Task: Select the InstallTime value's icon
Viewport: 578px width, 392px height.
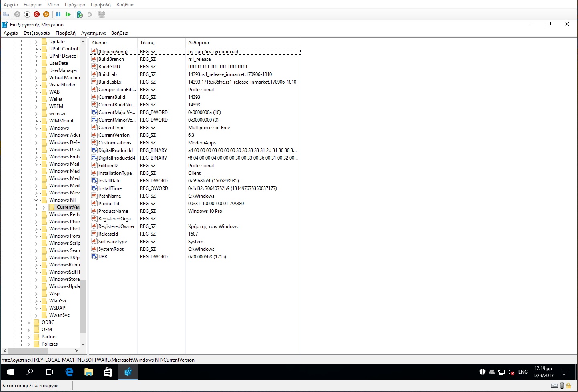Action: pyautogui.click(x=94, y=188)
